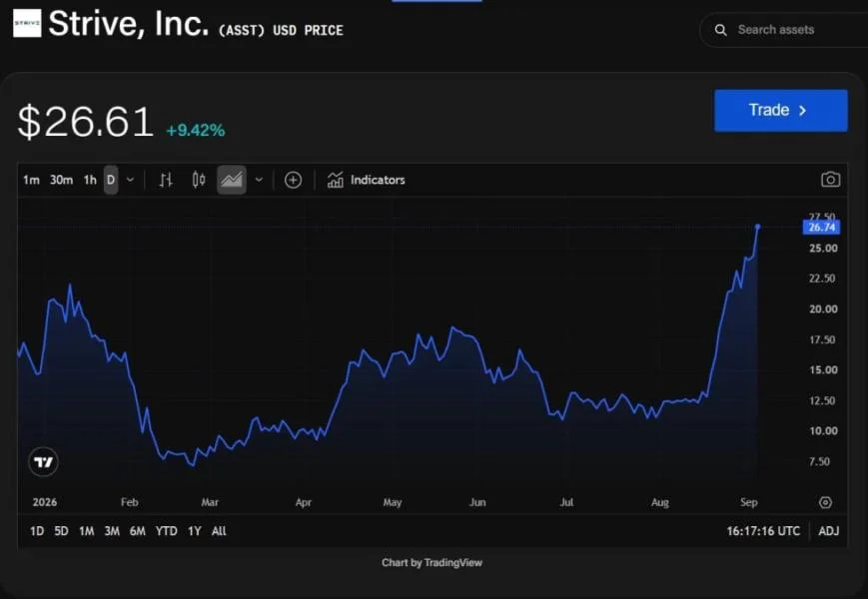Open the Indicators menu
Screen dimensions: 868x599
366,180
